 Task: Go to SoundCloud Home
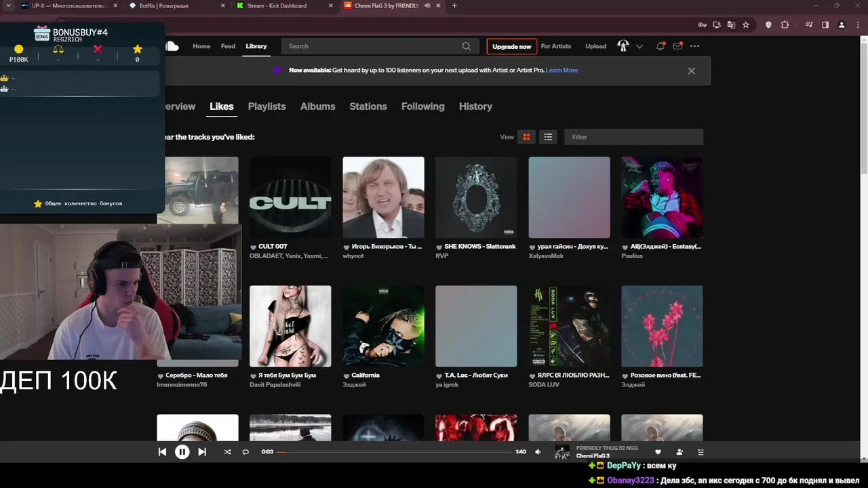pyautogui.click(x=201, y=46)
